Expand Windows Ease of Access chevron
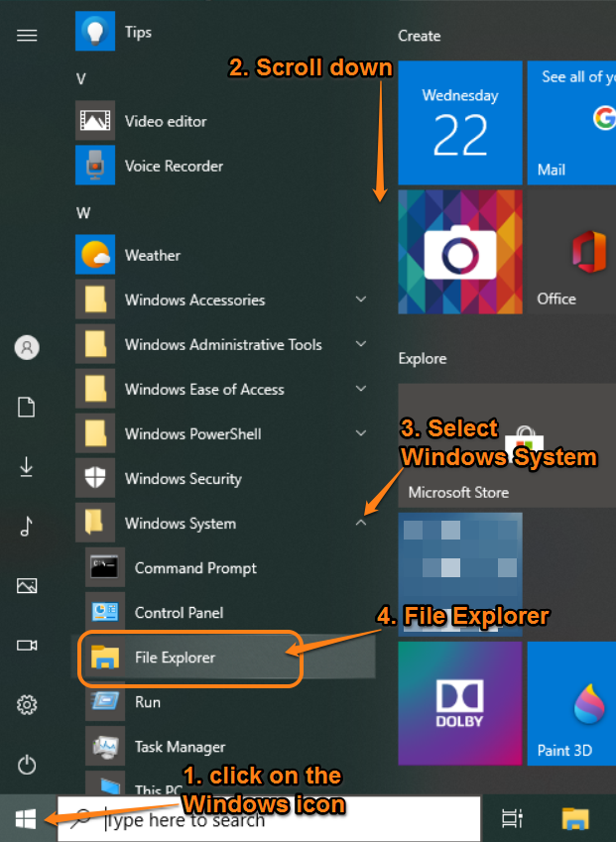This screenshot has width=616, height=842. 361,388
